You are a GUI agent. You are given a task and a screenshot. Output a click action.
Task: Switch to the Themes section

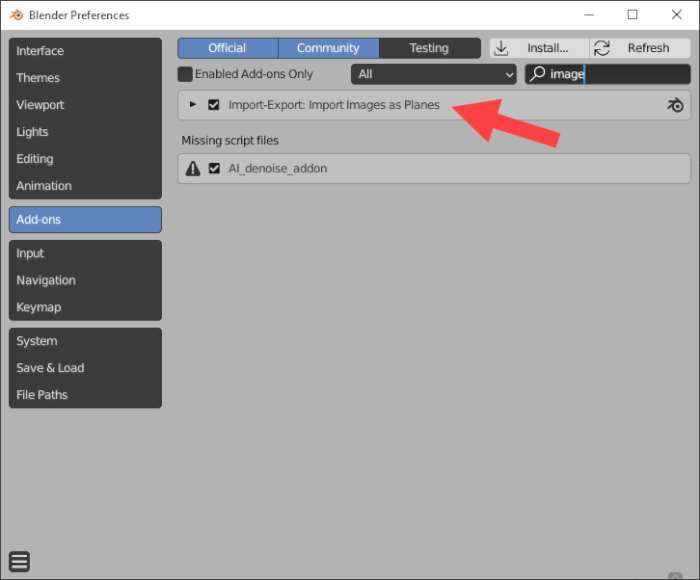85,78
